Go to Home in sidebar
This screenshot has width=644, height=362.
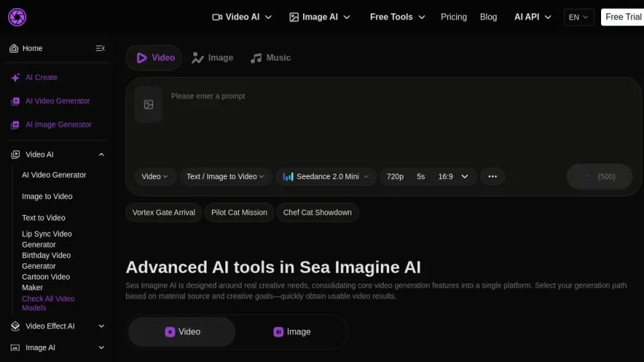[x=32, y=48]
